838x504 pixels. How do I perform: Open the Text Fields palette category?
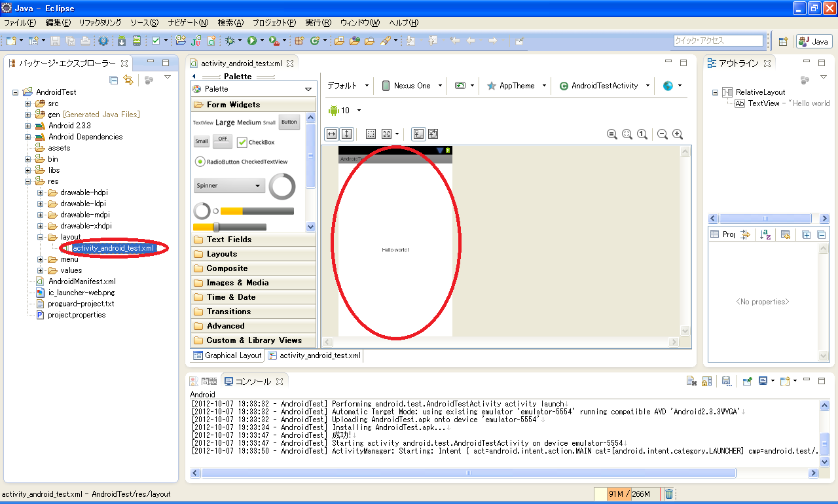pyautogui.click(x=228, y=240)
